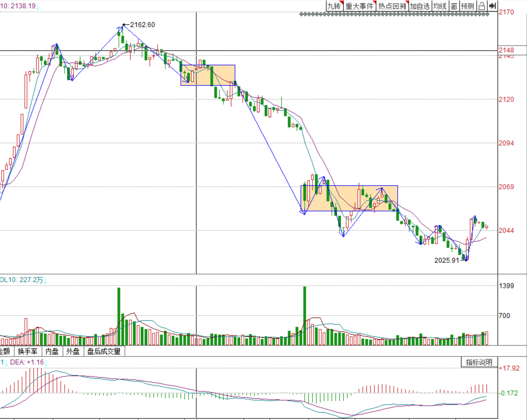Select the 内盘 tab
Screen dimensions: 527x420
[52, 351]
